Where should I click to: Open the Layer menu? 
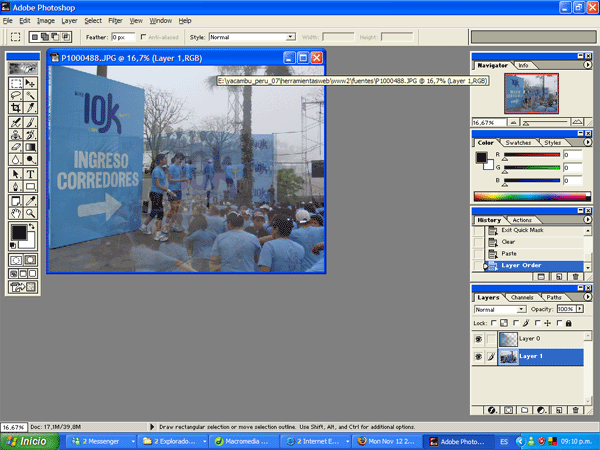69,21
